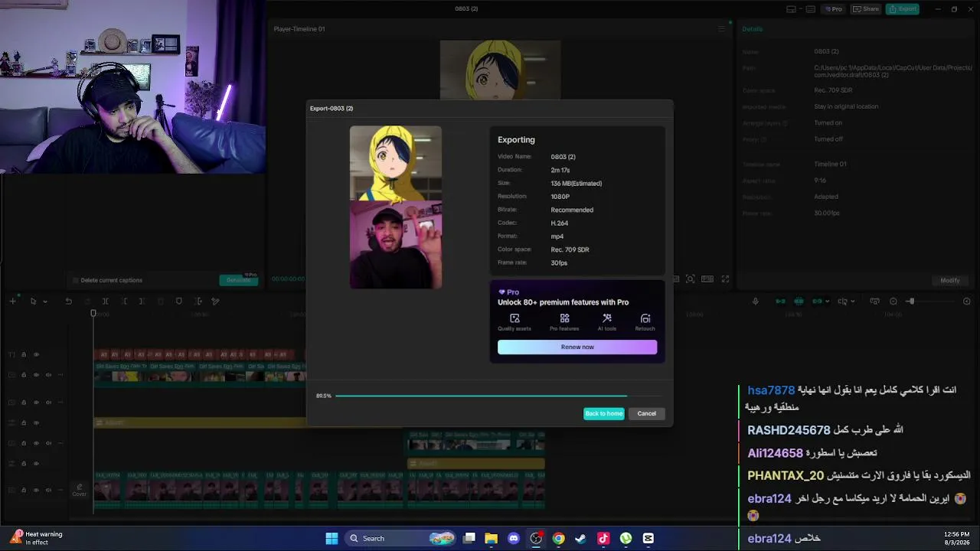The image size is (980, 551).
Task: Zoom out the timeline with minus icon
Action: pyautogui.click(x=892, y=302)
